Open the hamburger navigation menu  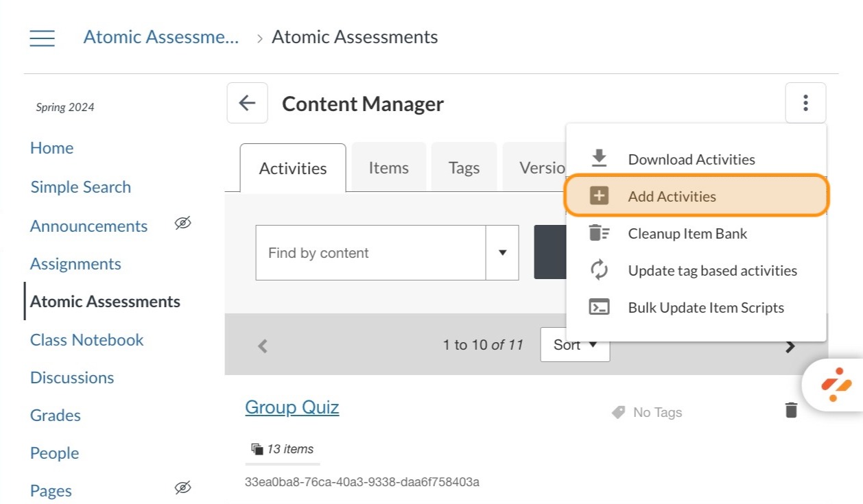[x=42, y=38]
